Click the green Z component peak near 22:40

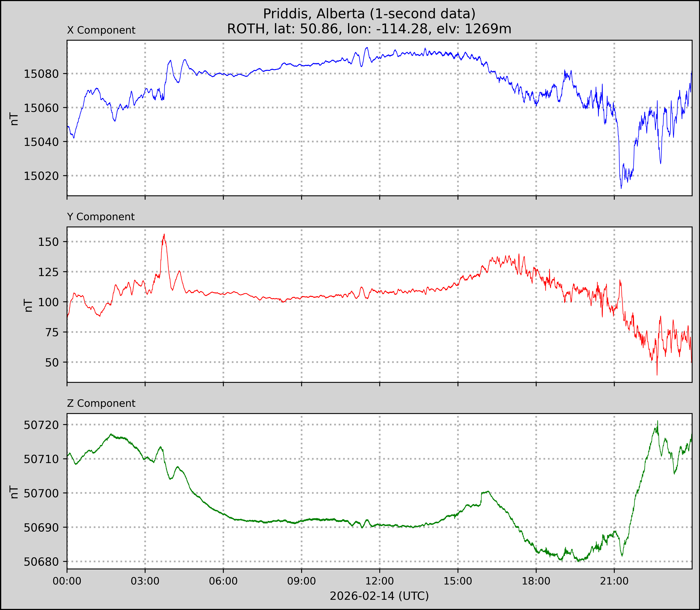[x=658, y=421]
